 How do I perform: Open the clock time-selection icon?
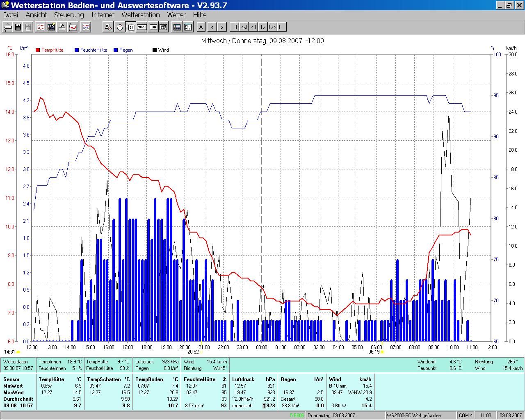click(x=120, y=27)
